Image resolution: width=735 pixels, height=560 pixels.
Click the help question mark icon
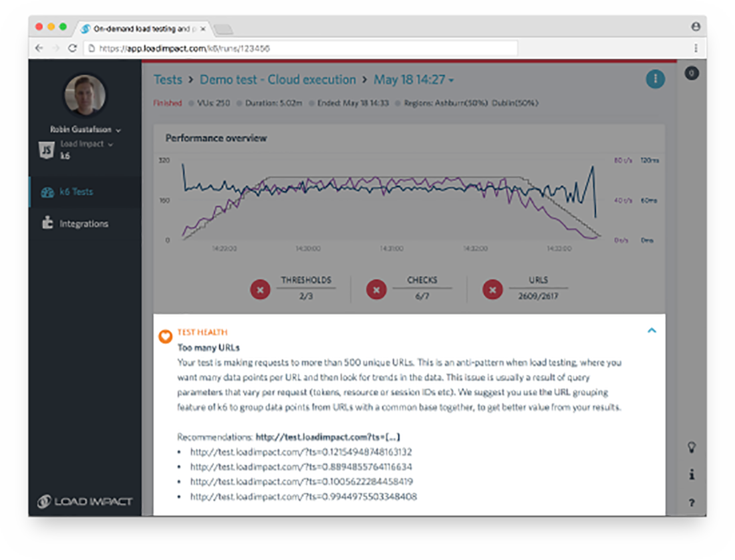(x=692, y=503)
